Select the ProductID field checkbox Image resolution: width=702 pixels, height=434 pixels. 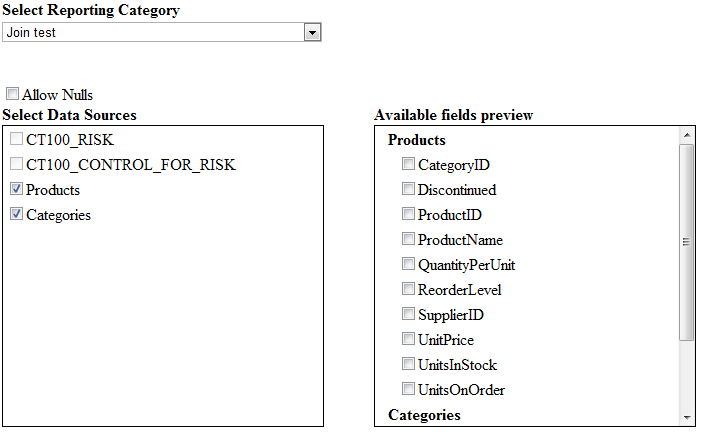(408, 214)
